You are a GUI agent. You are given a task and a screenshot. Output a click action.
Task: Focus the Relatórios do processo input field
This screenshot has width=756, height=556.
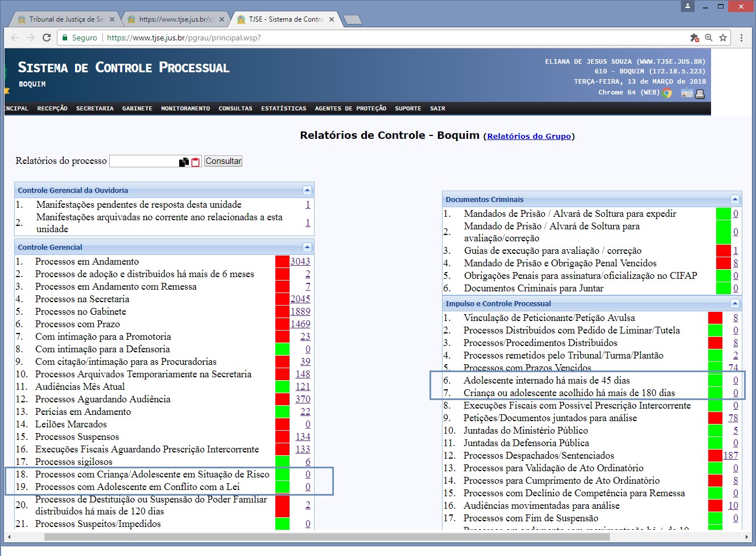pyautogui.click(x=143, y=161)
